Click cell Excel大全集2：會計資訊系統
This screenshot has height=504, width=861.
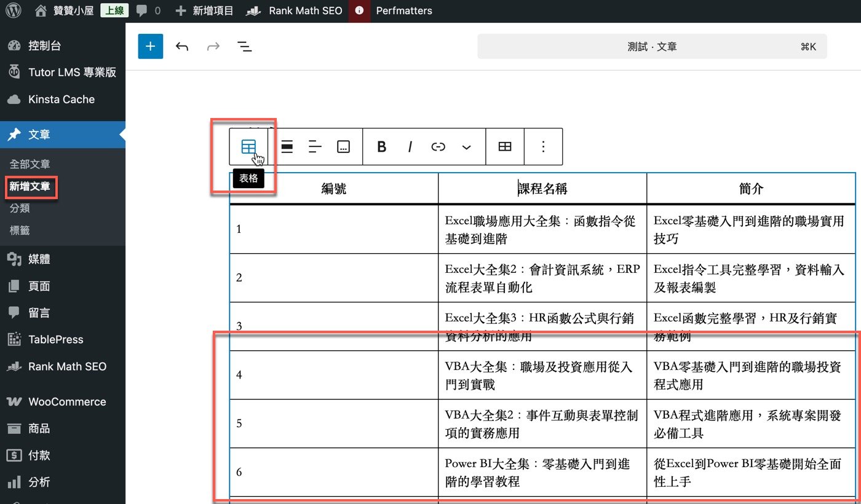click(x=542, y=278)
